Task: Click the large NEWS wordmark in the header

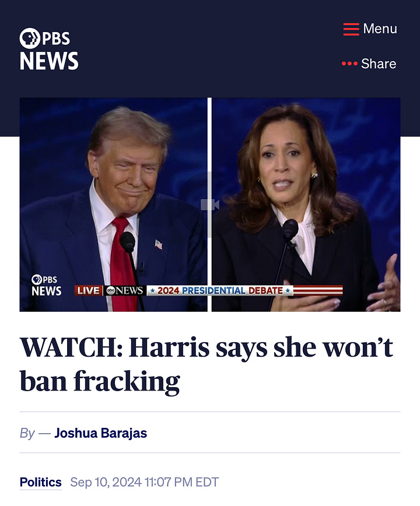Action: tap(49, 61)
